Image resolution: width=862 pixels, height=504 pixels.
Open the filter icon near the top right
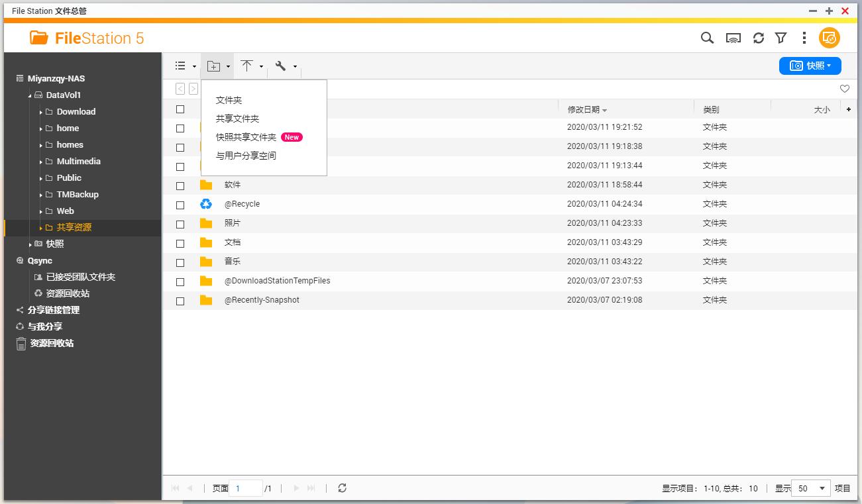(781, 38)
